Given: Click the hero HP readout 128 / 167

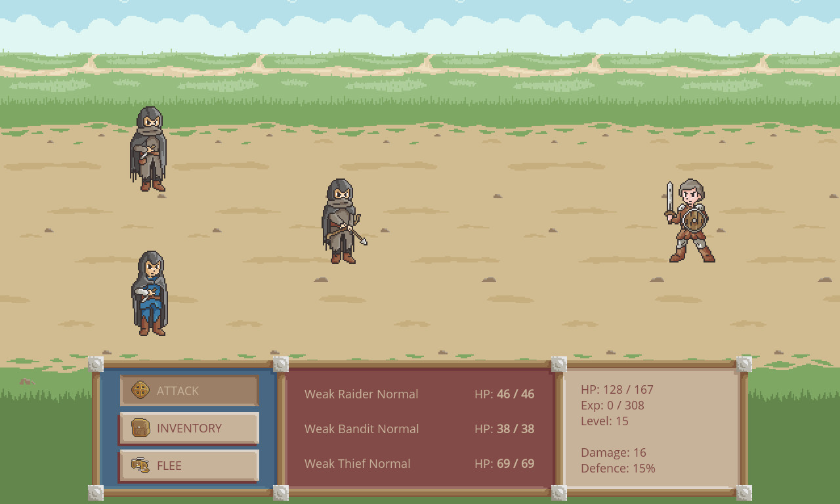Looking at the screenshot, I should pyautogui.click(x=618, y=389).
